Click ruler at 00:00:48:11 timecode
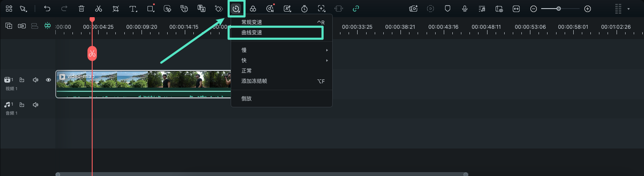 click(x=486, y=27)
